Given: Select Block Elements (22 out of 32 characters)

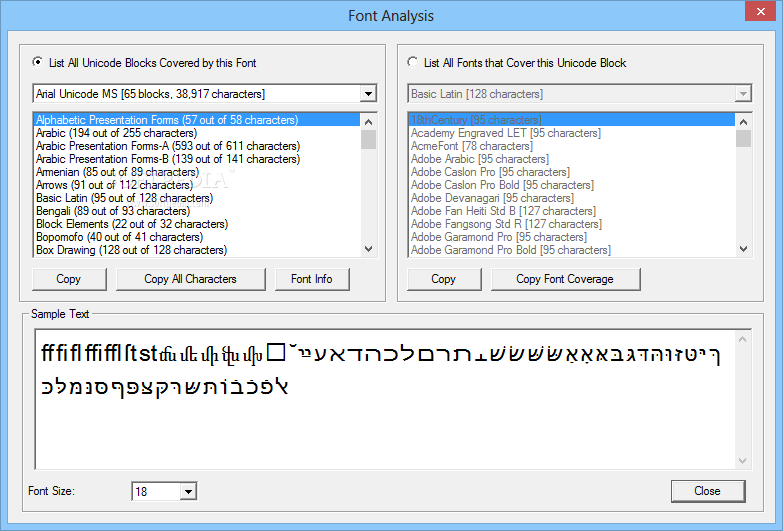Looking at the screenshot, I should tap(197, 224).
